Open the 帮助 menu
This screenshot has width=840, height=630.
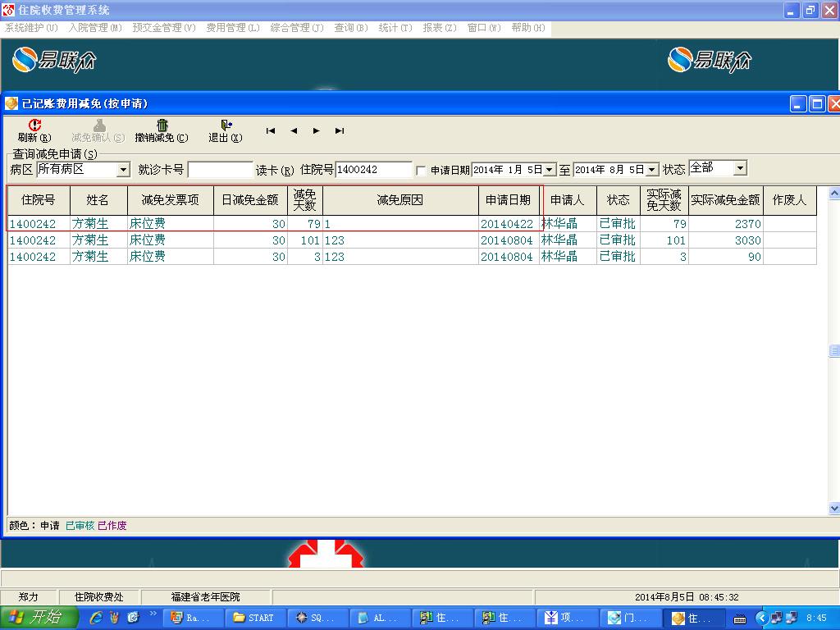point(528,27)
